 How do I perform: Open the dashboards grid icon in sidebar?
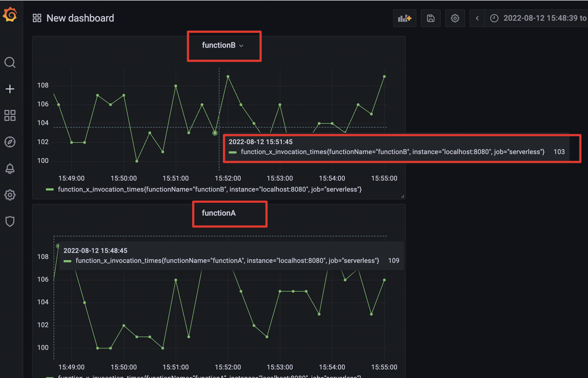(x=10, y=115)
